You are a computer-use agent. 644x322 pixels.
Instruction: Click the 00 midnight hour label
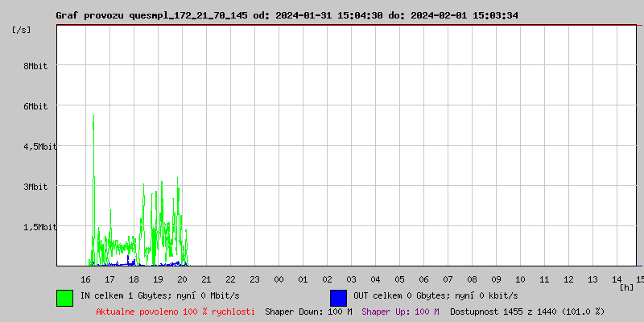279,279
